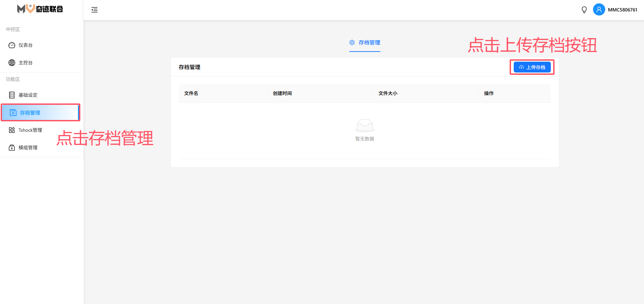Image resolution: width=644 pixels, height=304 pixels.
Task: Open Tshock管理 menu entry
Action: [30, 130]
